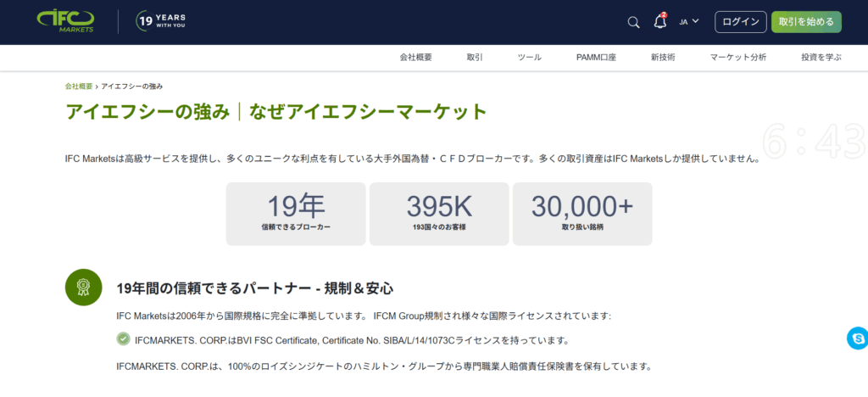The height and width of the screenshot is (397, 868).
Task: Expand the JA language dropdown
Action: [689, 21]
